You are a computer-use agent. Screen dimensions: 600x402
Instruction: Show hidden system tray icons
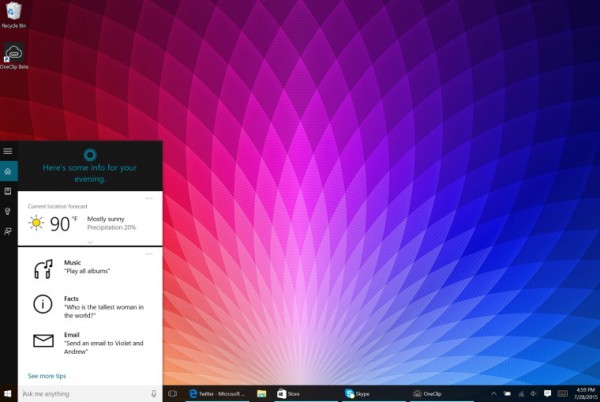click(493, 394)
